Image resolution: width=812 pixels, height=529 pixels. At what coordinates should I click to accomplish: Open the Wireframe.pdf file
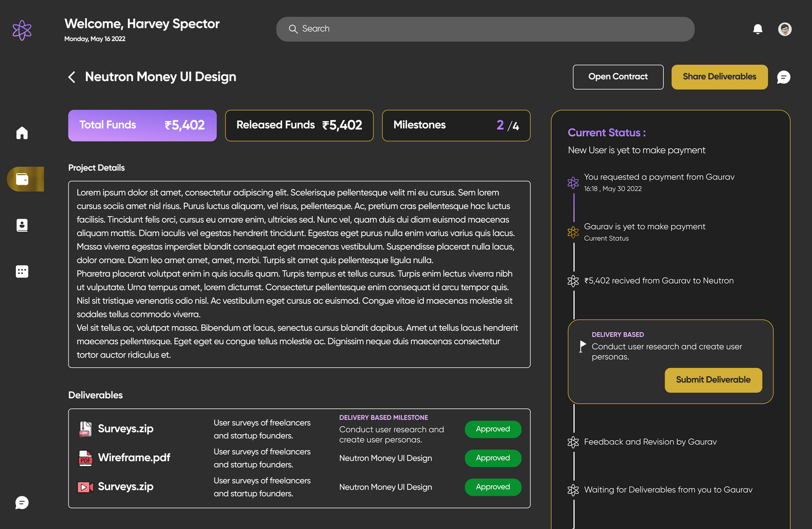coord(133,457)
